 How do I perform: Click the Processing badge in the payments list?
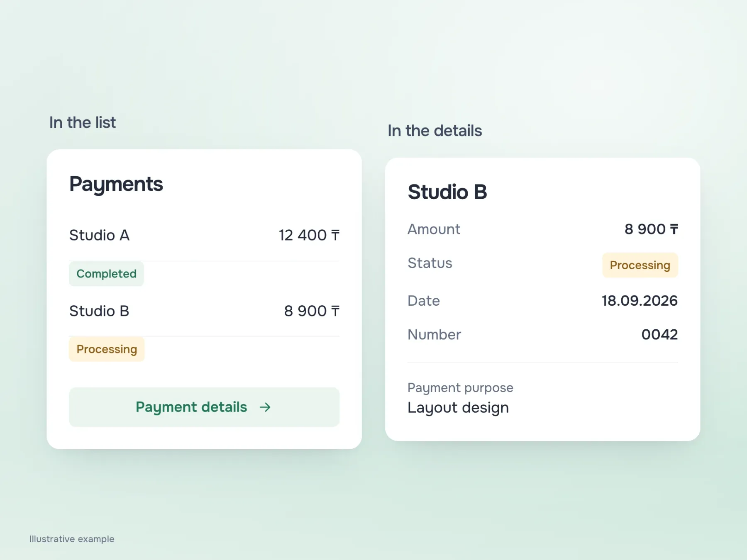[x=107, y=349]
